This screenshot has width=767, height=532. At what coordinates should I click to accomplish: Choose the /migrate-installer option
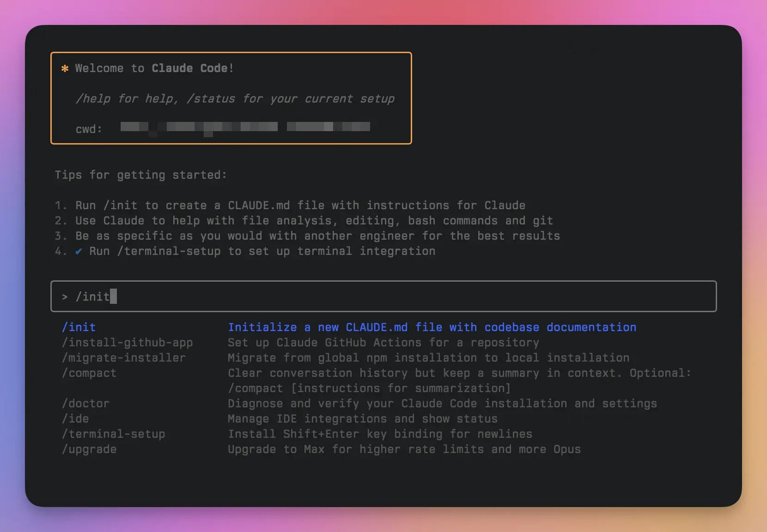[124, 357]
